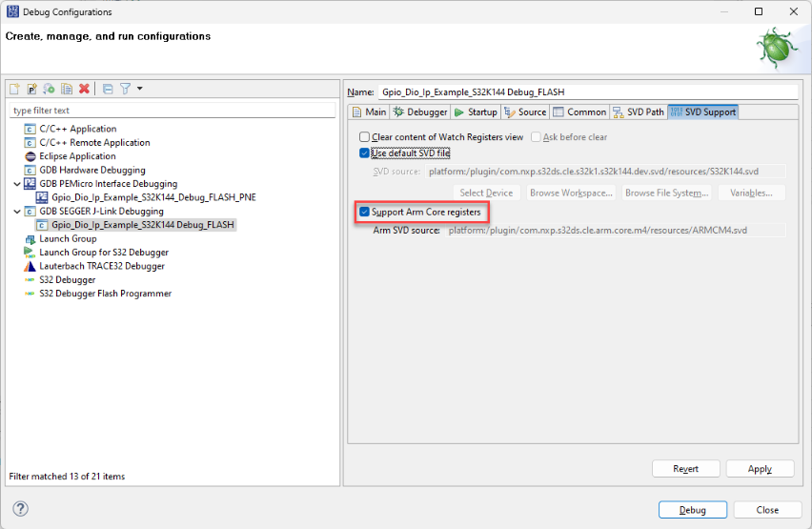Click the Revert button

tap(685, 468)
